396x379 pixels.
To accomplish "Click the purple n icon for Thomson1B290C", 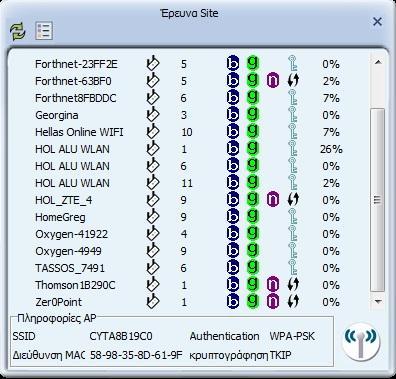I will coord(273,285).
